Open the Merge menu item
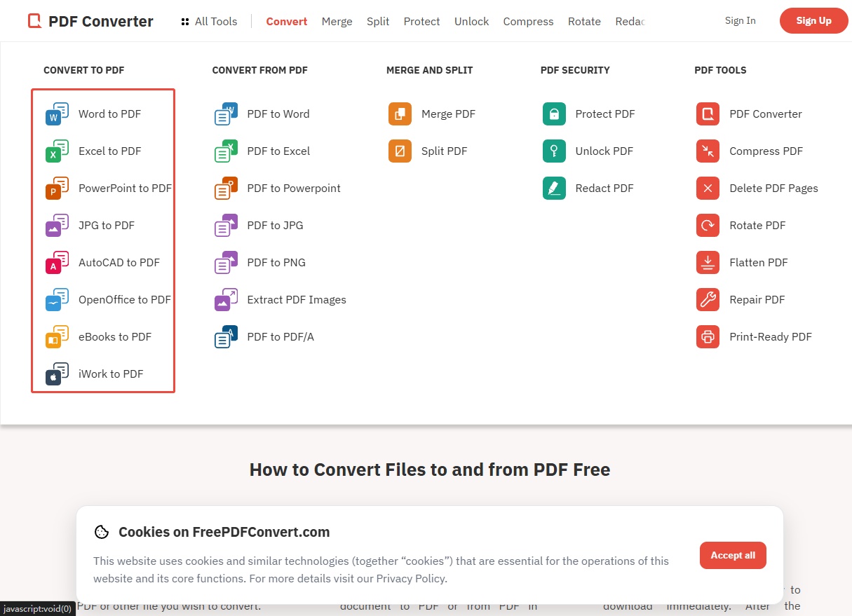This screenshot has width=852, height=616. click(x=337, y=21)
